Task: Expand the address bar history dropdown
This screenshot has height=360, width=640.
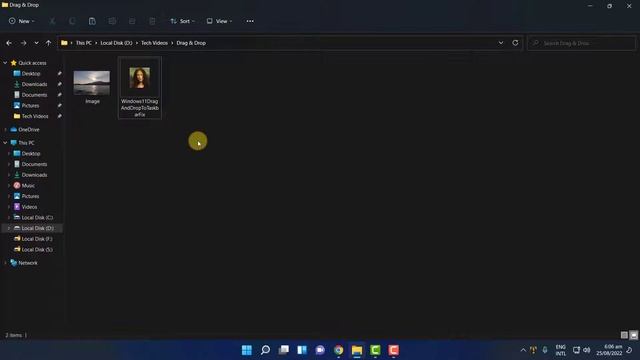Action: (501, 43)
